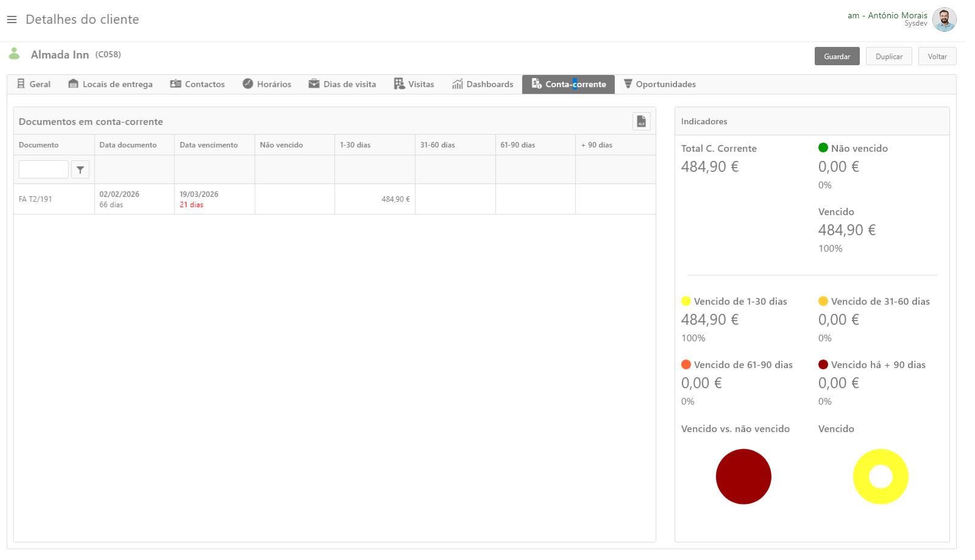The height and width of the screenshot is (560, 975).
Task: Go to the Horários tab
Action: click(267, 84)
